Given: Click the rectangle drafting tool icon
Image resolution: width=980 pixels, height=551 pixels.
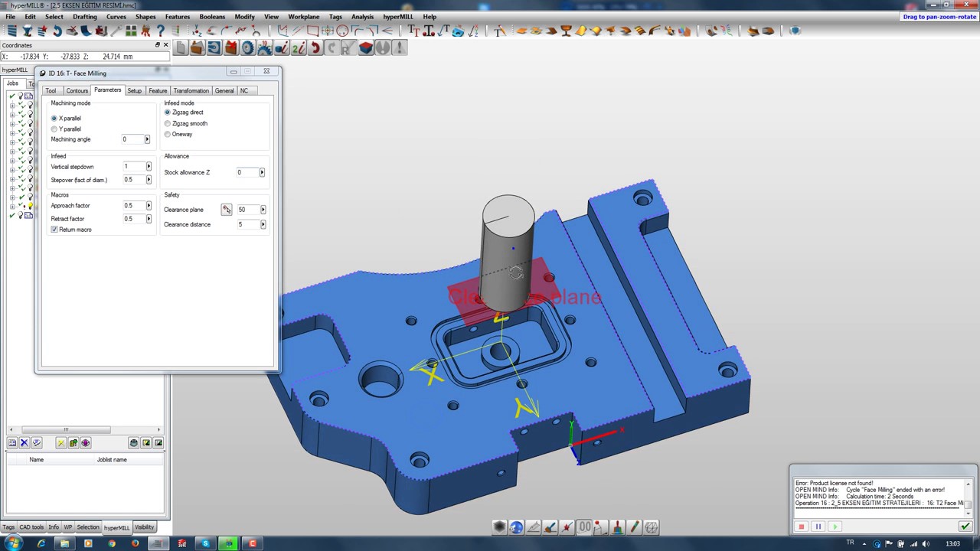Looking at the screenshot, I should (x=312, y=31).
